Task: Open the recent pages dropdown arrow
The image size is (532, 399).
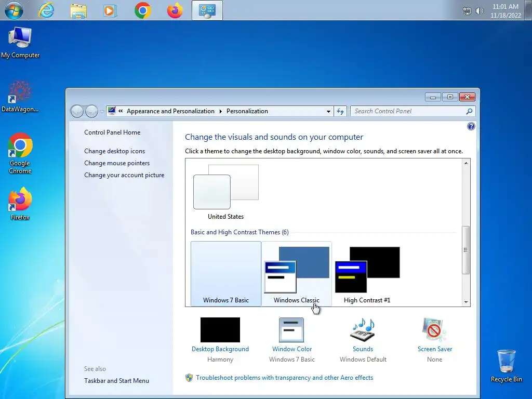Action: pos(102,112)
